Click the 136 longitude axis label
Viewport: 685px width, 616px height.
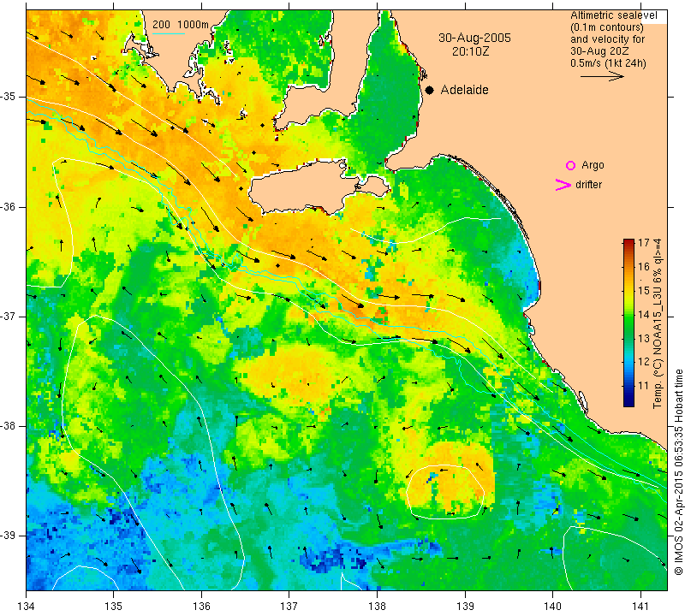(x=201, y=607)
